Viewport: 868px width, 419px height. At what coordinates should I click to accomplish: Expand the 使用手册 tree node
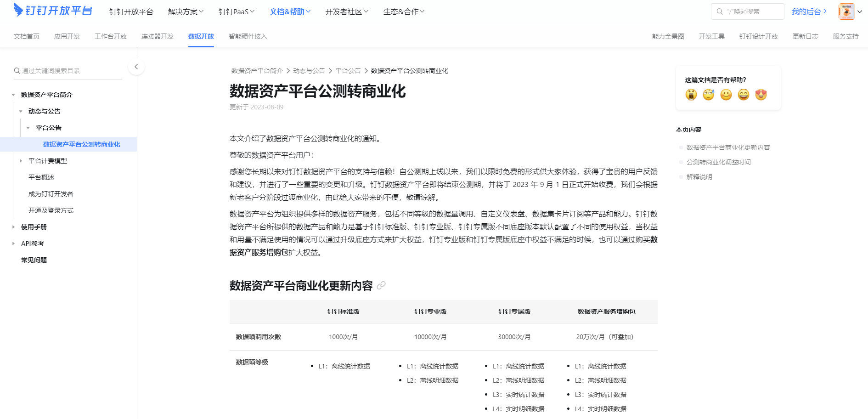coord(13,227)
